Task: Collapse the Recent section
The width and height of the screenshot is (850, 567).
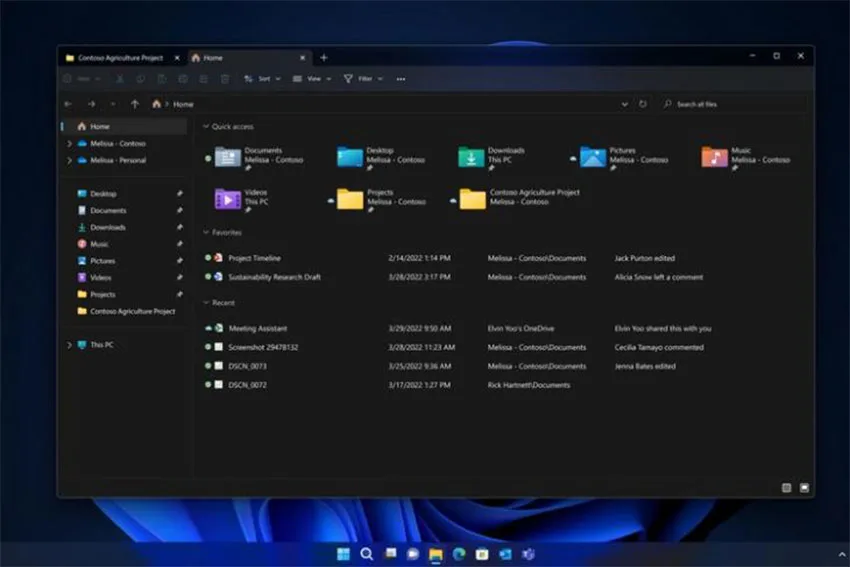Action: tap(205, 302)
